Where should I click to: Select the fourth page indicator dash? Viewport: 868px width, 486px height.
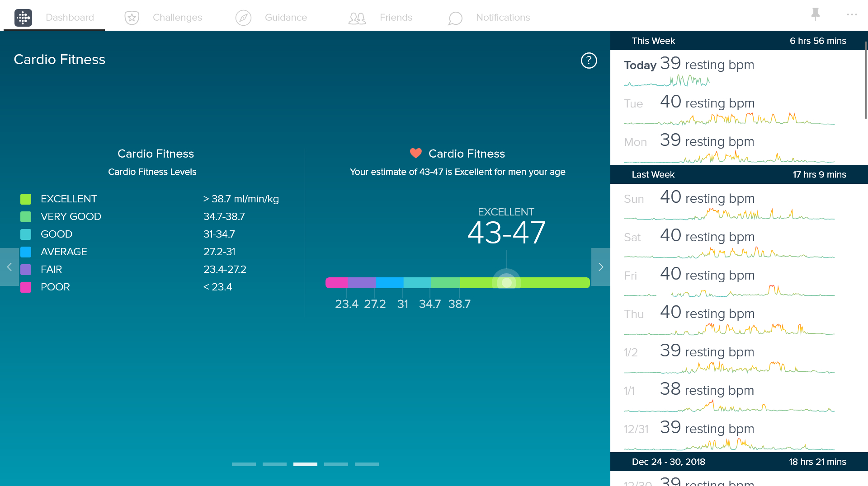336,464
